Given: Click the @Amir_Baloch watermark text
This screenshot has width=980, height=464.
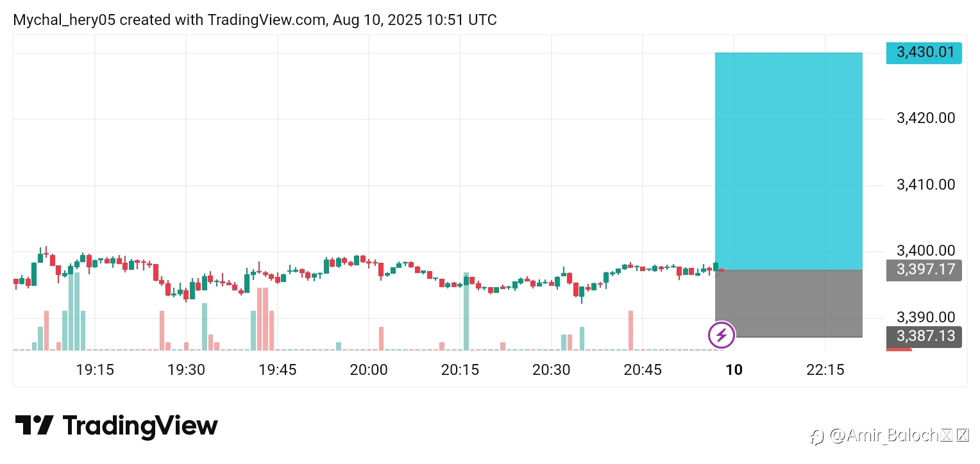Looking at the screenshot, I should (889, 436).
